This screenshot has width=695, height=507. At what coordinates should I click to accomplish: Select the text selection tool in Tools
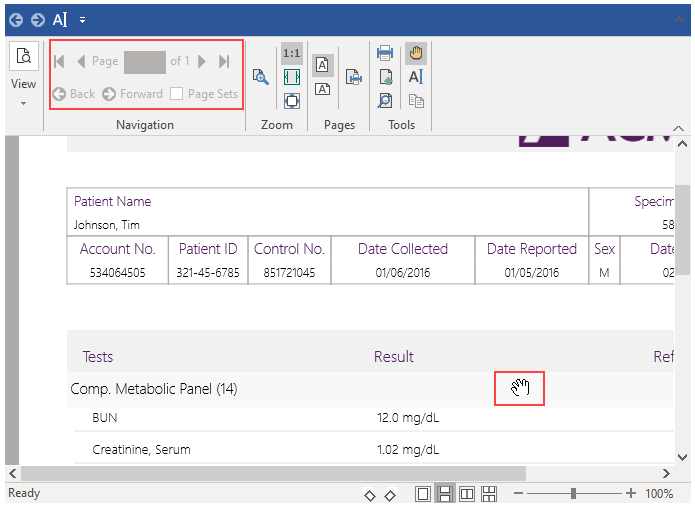tap(416, 77)
